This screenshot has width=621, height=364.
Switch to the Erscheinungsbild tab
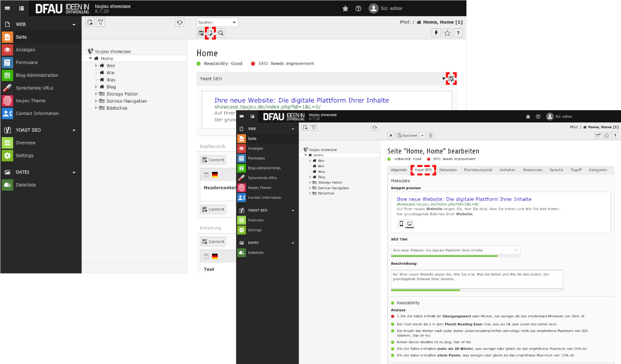click(478, 170)
